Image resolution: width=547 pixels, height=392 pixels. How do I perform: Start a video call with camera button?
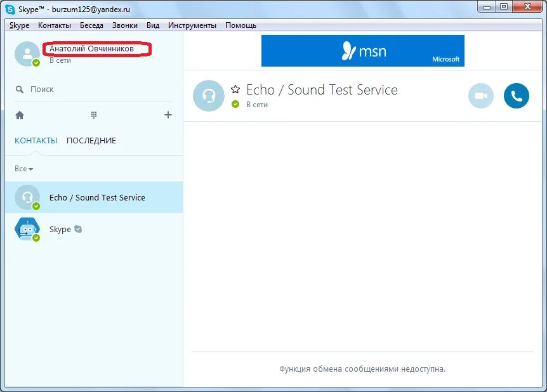tap(481, 96)
